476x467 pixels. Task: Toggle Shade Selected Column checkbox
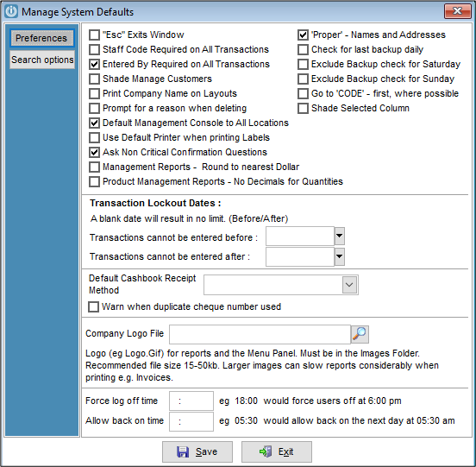pyautogui.click(x=303, y=108)
